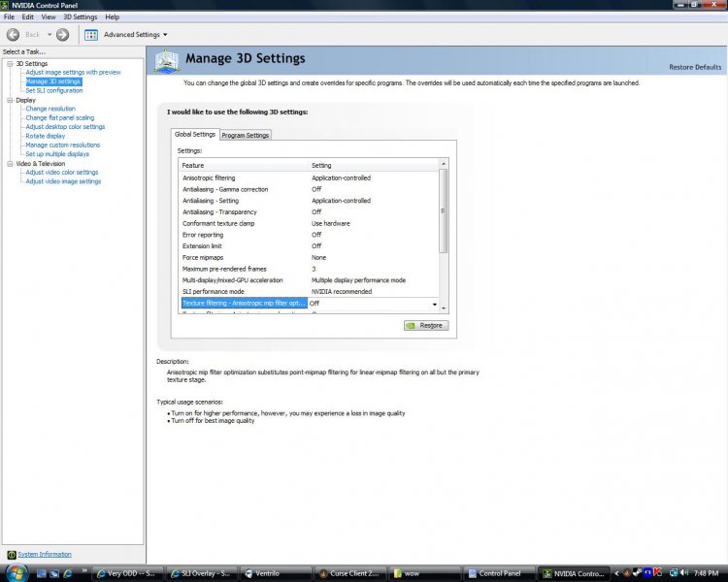This screenshot has height=582, width=728.
Task: Select Set SLI configuration
Action: click(x=53, y=91)
